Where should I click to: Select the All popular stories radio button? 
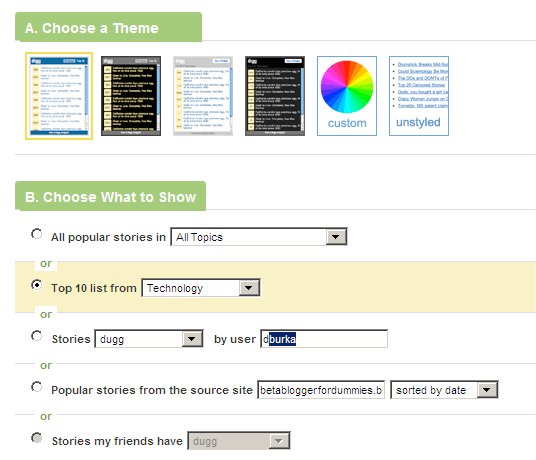(x=37, y=234)
